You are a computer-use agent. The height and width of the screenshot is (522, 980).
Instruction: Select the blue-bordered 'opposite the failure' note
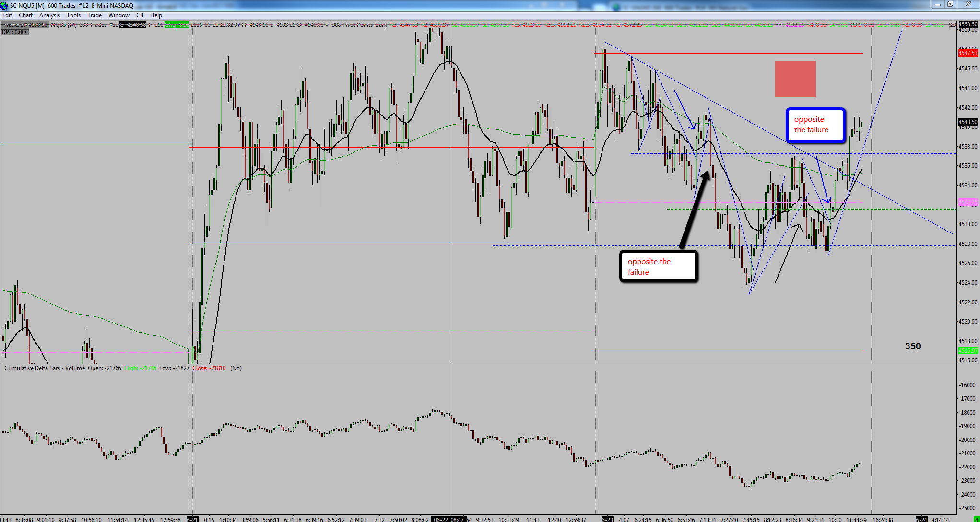(815, 125)
